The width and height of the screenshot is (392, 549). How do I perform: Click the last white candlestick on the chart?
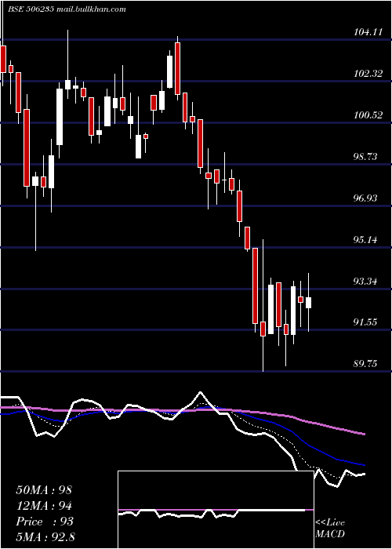[308, 303]
